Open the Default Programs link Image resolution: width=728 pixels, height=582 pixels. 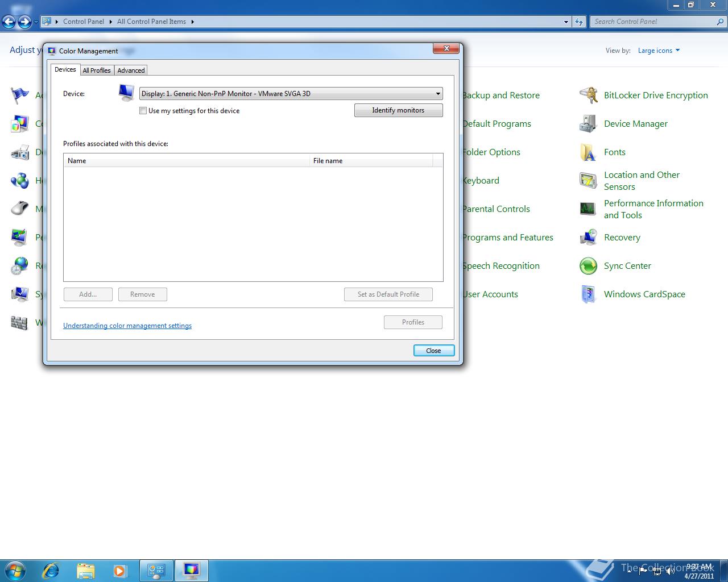497,123
